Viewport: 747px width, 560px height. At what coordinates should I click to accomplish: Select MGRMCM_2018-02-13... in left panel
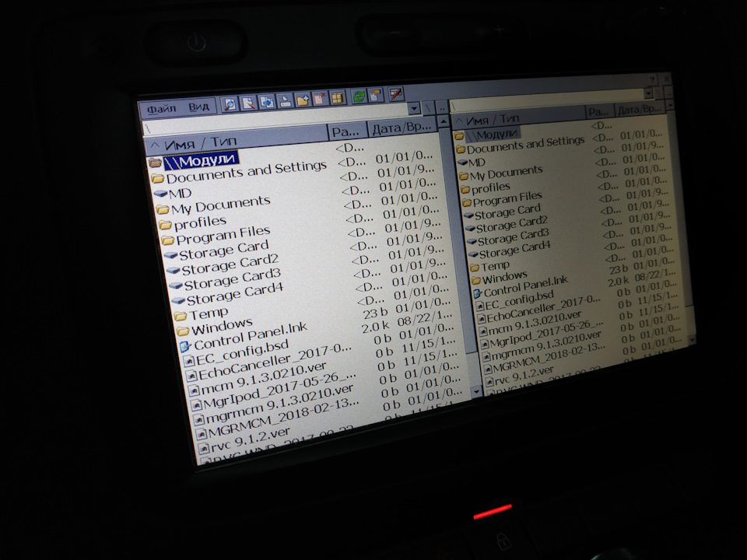click(283, 418)
